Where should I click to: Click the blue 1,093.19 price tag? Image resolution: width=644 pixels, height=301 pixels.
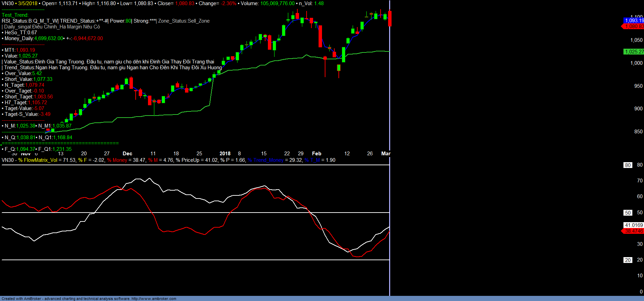634,21
